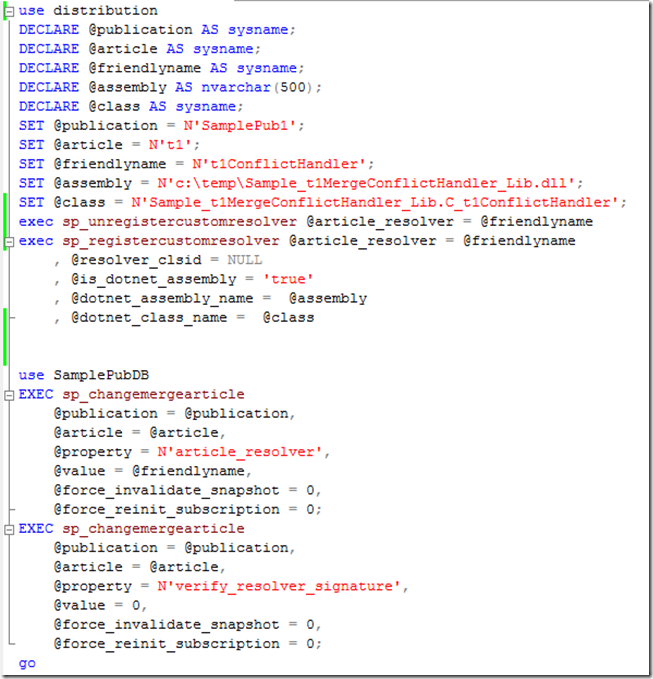This screenshot has width=653, height=679.
Task: Click 'DECLARE @class AS sysname;' line
Action: pos(131,107)
